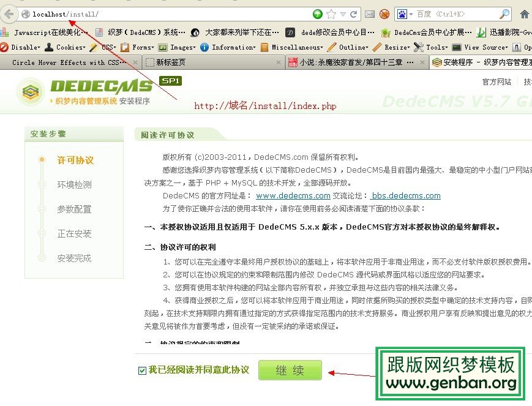This screenshot has width=532, height=406.
Task: Click the magnifying glass search icon
Action: pos(504,14)
